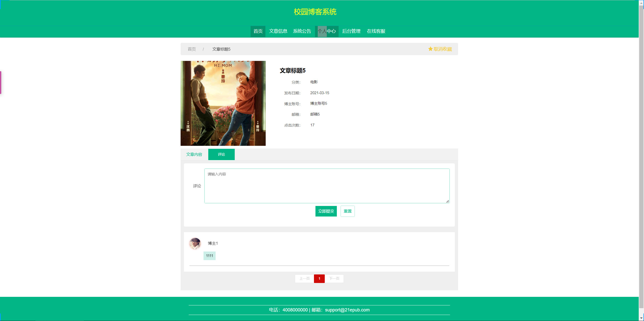Go to previous page with 上一页
Image resolution: width=644 pixels, height=321 pixels.
click(304, 279)
